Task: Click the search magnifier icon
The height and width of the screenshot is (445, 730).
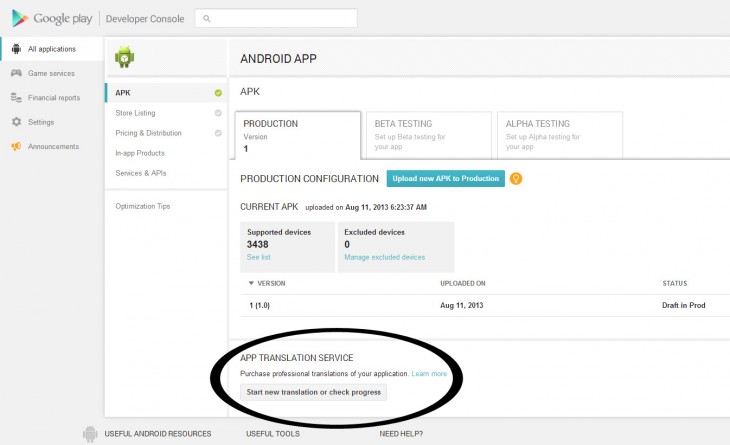Action: coord(205,18)
